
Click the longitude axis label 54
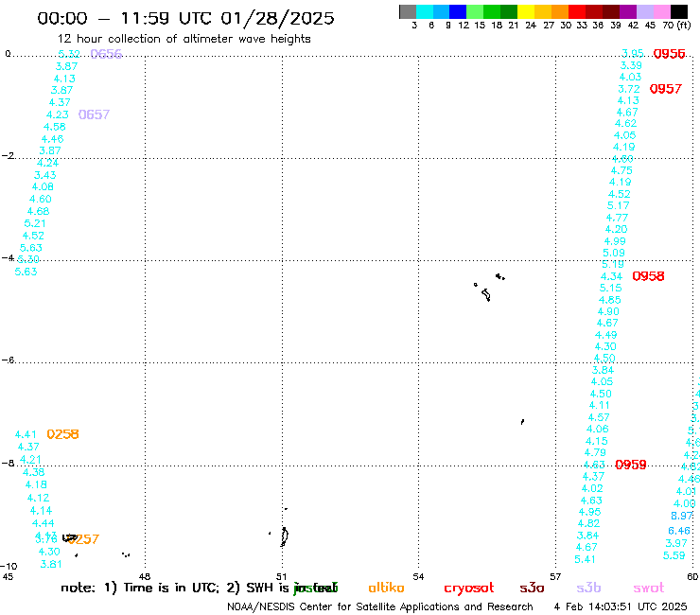pyautogui.click(x=418, y=576)
